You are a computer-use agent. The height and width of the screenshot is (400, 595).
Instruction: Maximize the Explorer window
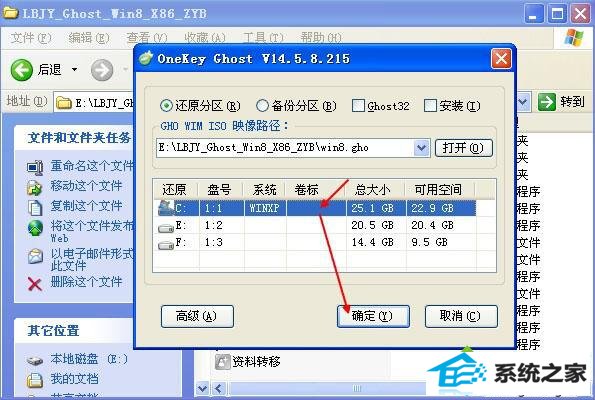click(557, 14)
